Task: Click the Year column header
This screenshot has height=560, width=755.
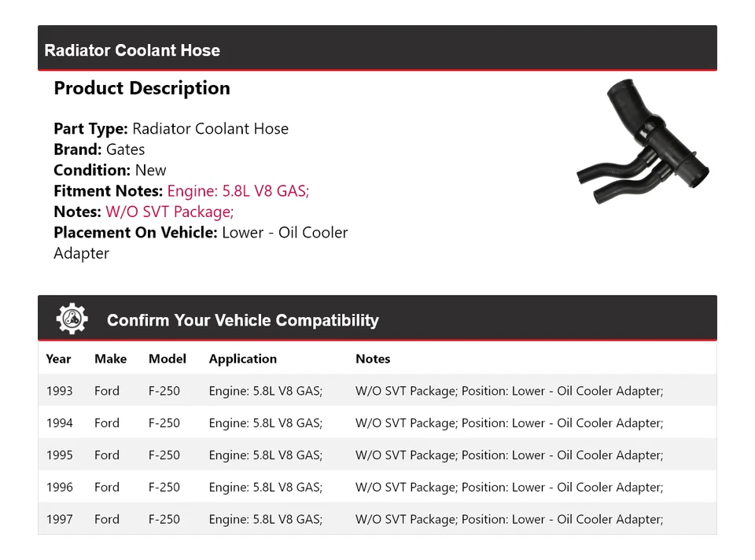Action: point(58,359)
